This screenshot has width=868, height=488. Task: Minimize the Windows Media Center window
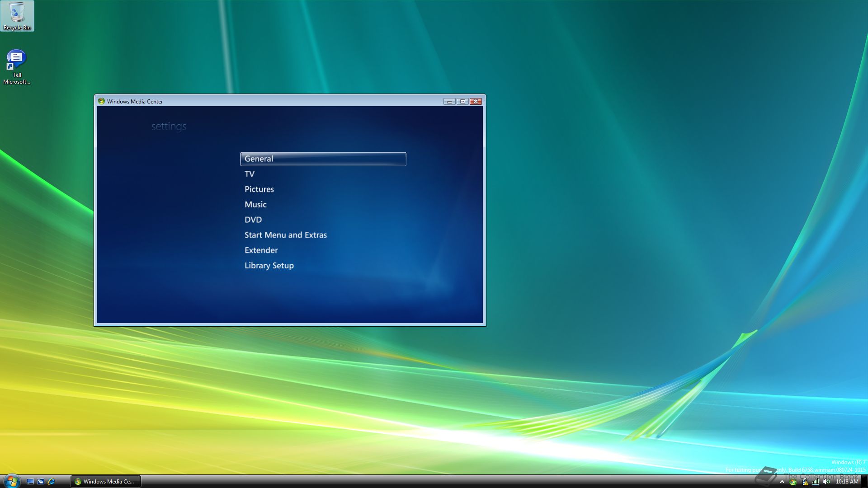449,102
